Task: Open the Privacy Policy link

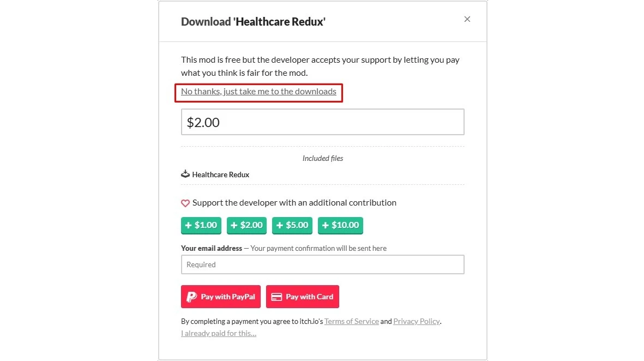Action: 417,322
